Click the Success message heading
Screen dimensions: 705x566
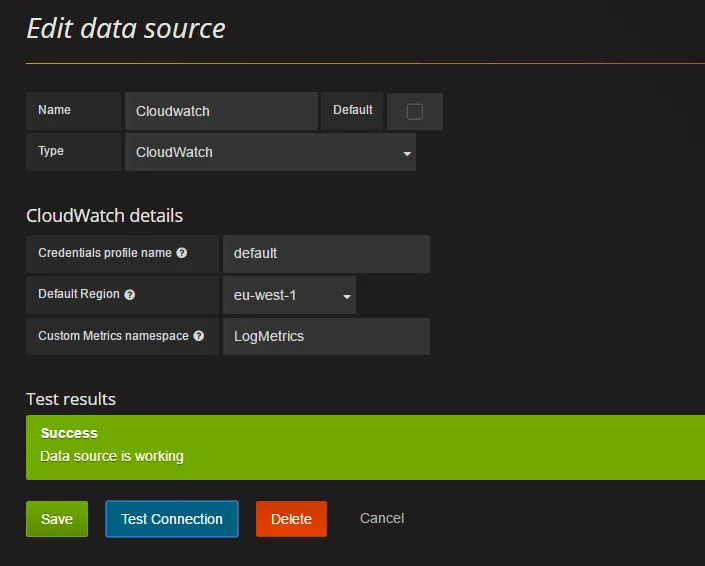pos(69,433)
